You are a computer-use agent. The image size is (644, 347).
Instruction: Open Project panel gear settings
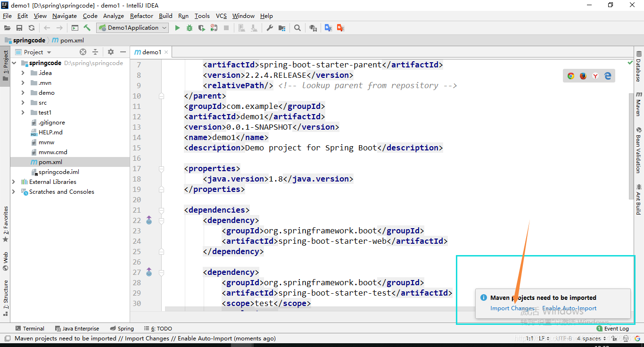[111, 52]
